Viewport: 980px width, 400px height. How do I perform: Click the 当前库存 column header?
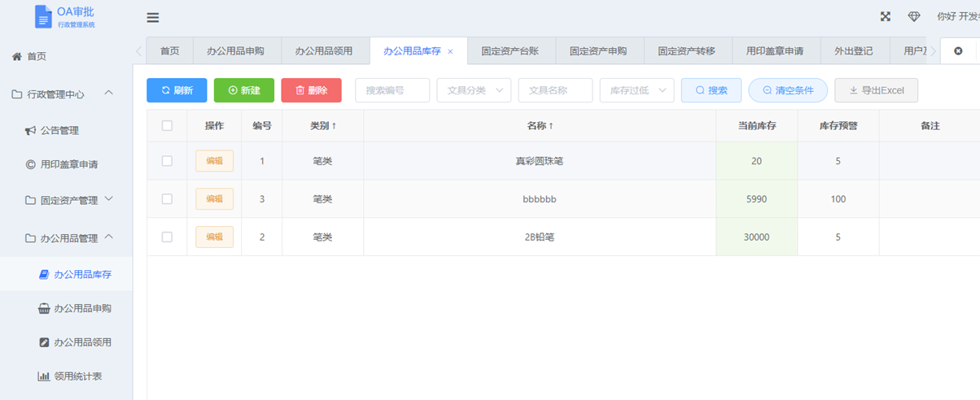pyautogui.click(x=756, y=126)
